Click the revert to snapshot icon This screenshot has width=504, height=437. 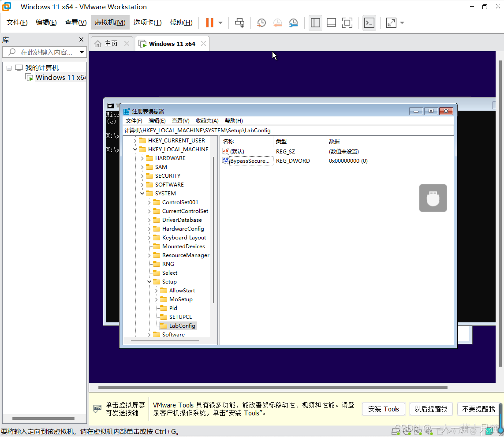click(x=278, y=23)
